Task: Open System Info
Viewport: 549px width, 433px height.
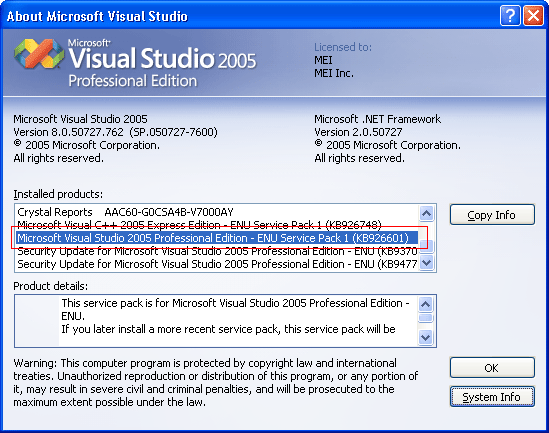Action: pyautogui.click(x=492, y=397)
